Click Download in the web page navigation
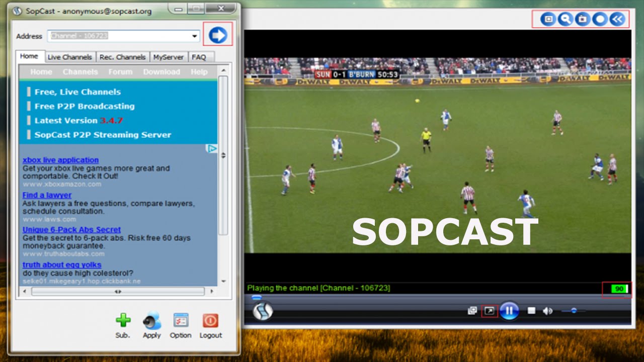Viewport: 644px width, 362px height. [x=162, y=72]
